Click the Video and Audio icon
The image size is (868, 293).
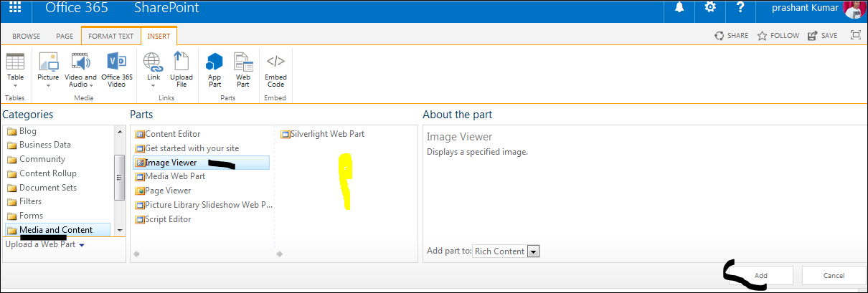pos(80,62)
